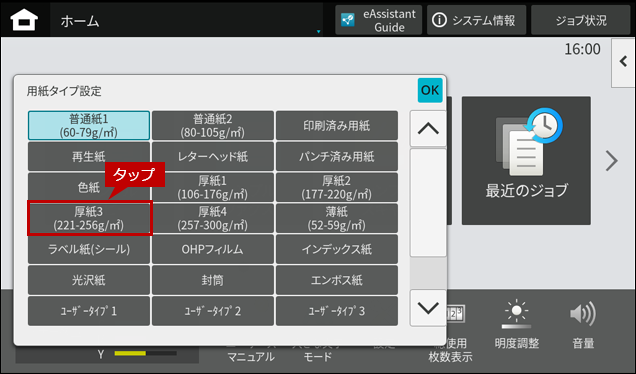The height and width of the screenshot is (374, 636).
Task: Tap the モード shortcut label
Action: pos(317,357)
